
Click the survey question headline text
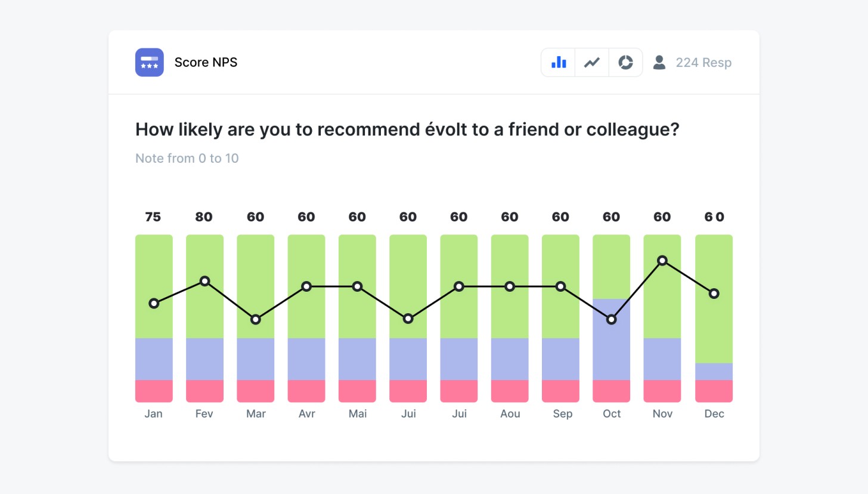tap(407, 129)
